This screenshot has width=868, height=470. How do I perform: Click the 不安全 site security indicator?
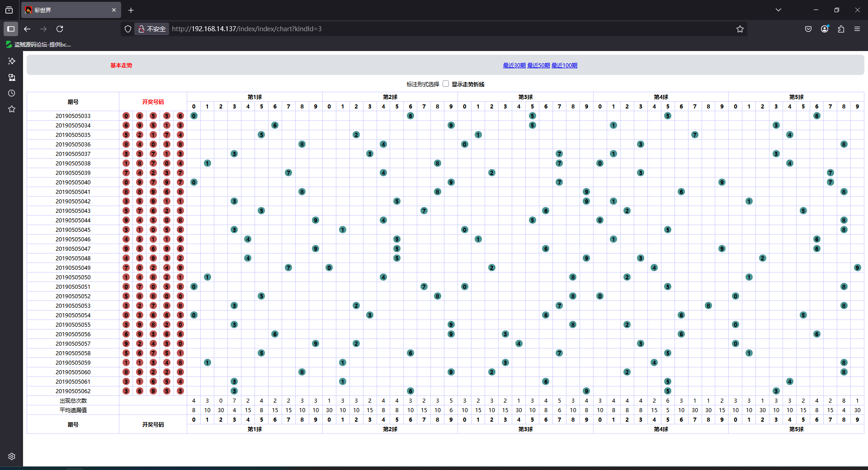[152, 29]
